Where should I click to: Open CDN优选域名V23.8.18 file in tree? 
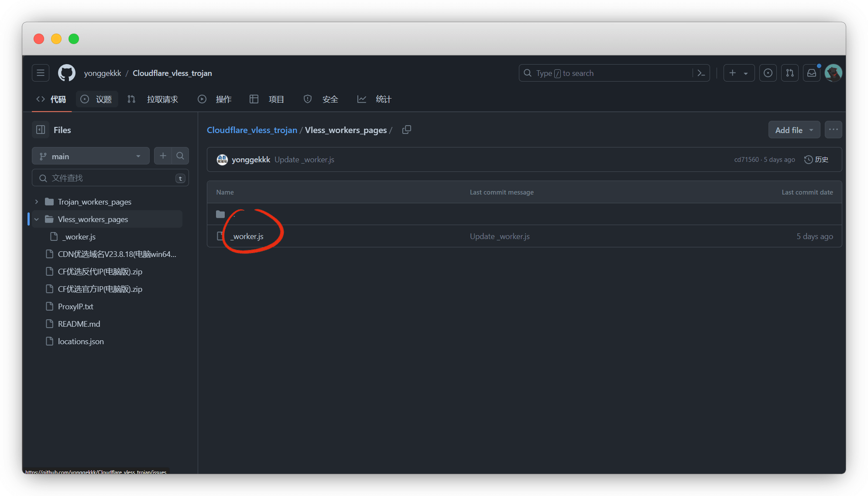117,254
